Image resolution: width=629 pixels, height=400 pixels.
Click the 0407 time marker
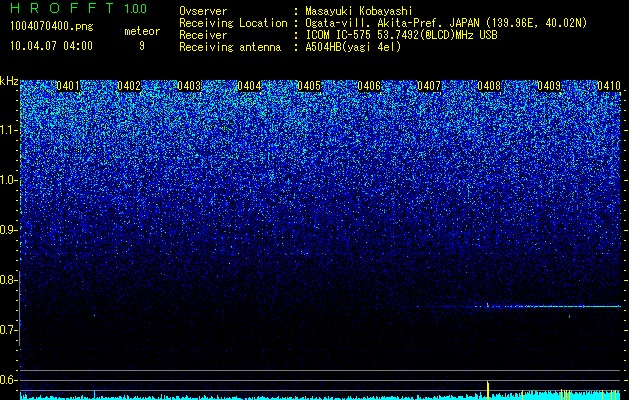(x=429, y=86)
